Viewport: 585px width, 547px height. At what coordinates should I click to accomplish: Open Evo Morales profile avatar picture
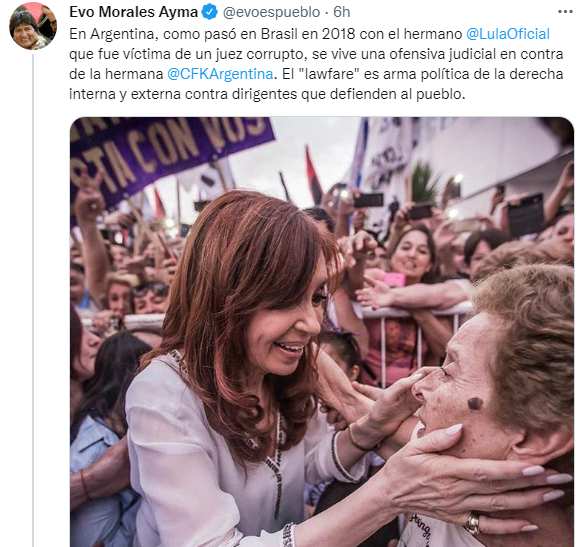[33, 26]
